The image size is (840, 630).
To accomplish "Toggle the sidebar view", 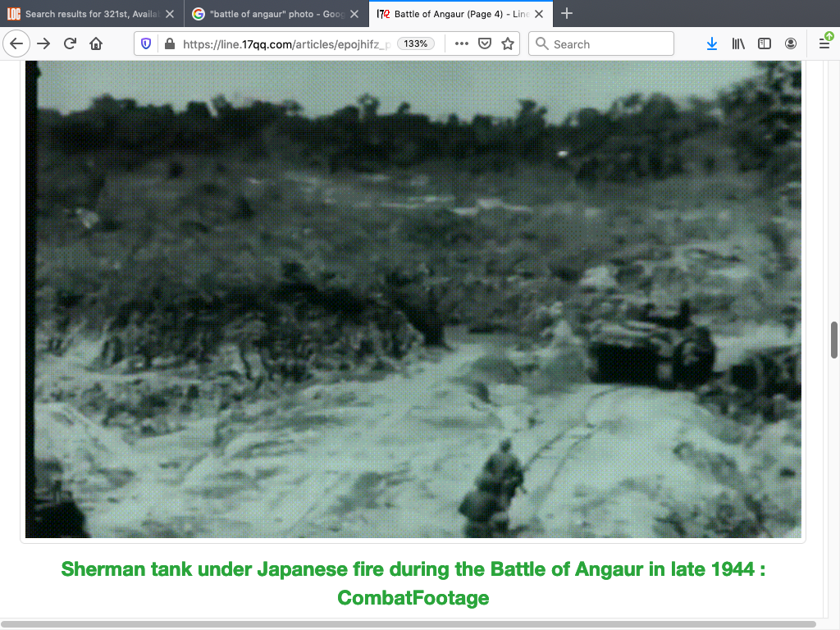I will [765, 44].
